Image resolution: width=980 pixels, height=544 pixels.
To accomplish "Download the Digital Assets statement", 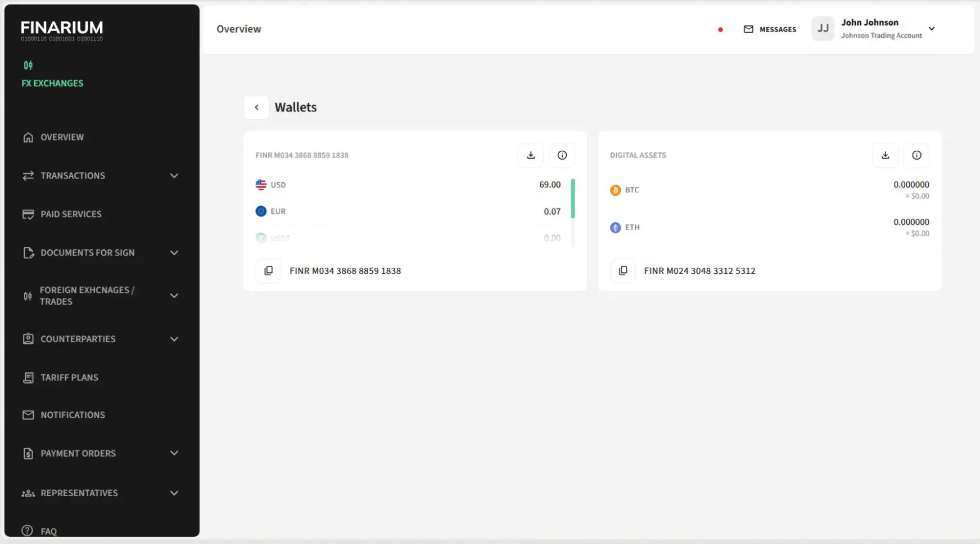I will pos(886,155).
